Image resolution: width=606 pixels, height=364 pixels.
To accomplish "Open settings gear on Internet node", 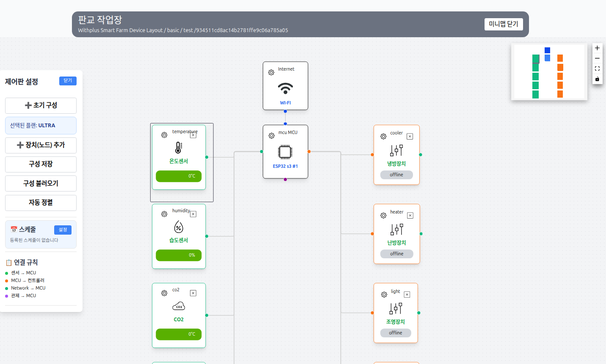I will point(271,73).
